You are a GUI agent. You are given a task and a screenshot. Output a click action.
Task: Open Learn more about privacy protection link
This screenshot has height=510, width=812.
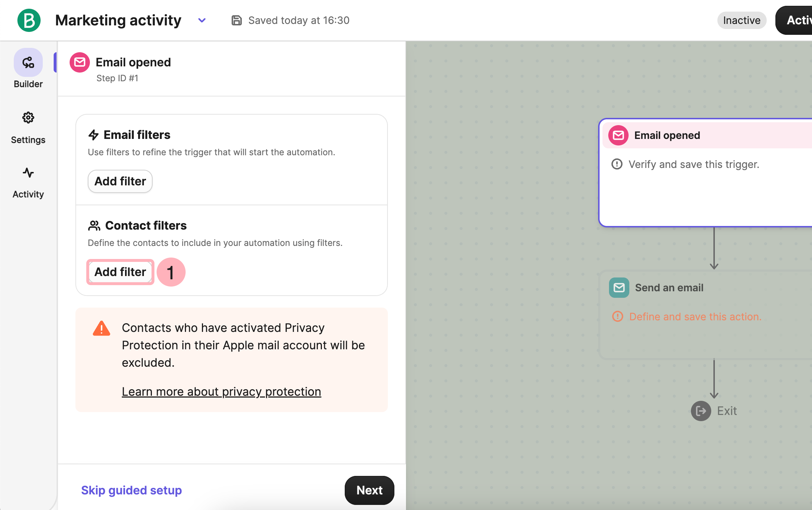tap(221, 392)
